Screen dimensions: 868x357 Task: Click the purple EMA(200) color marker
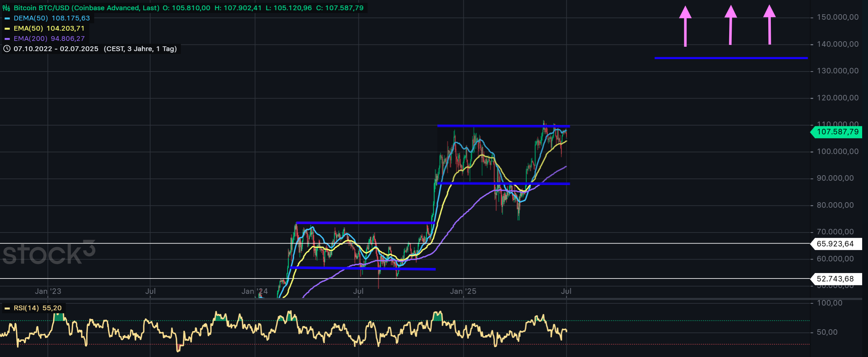point(7,39)
